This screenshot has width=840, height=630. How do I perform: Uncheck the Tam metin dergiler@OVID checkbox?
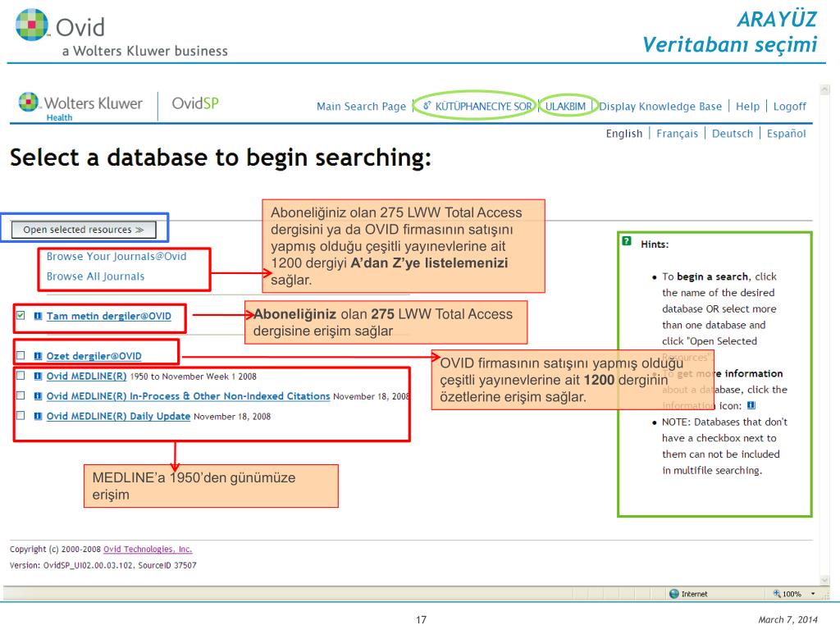click(21, 315)
